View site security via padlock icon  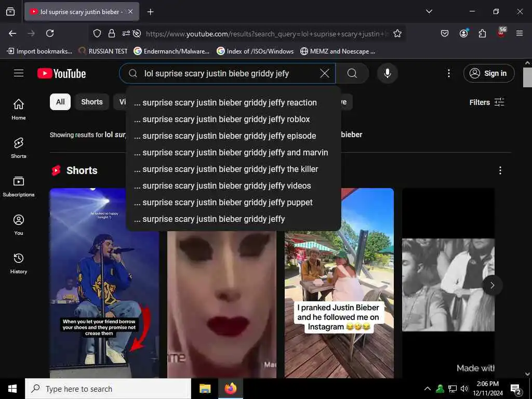coord(112,33)
